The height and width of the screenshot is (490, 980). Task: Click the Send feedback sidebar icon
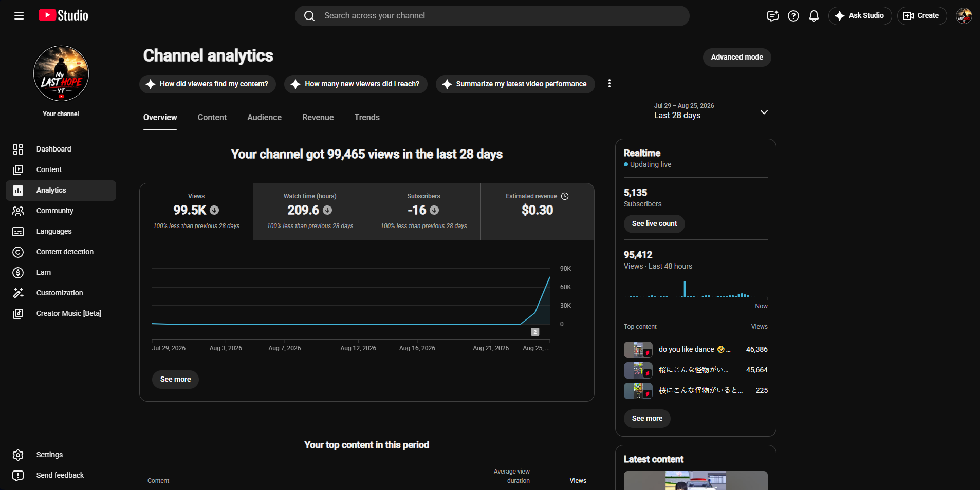[18, 475]
